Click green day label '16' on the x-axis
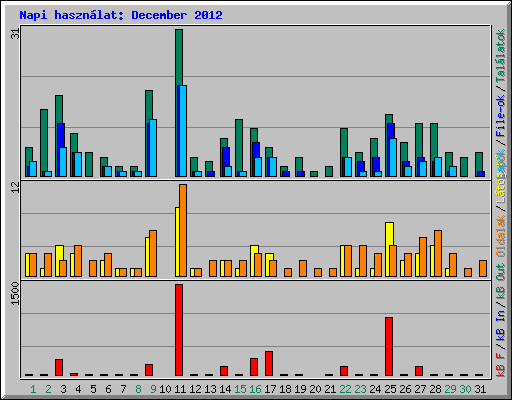 pos(255,389)
